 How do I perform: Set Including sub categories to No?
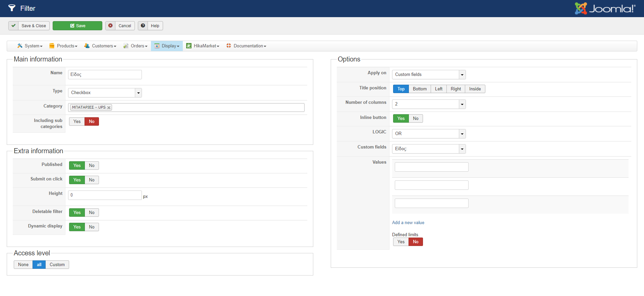pos(92,121)
